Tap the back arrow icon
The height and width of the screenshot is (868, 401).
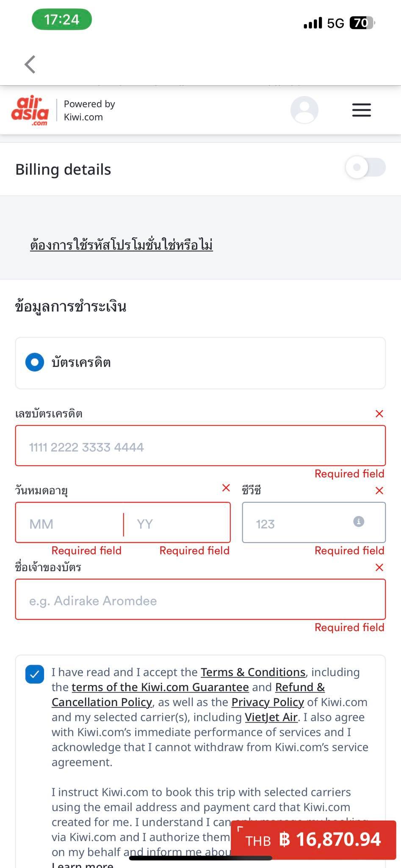point(30,64)
